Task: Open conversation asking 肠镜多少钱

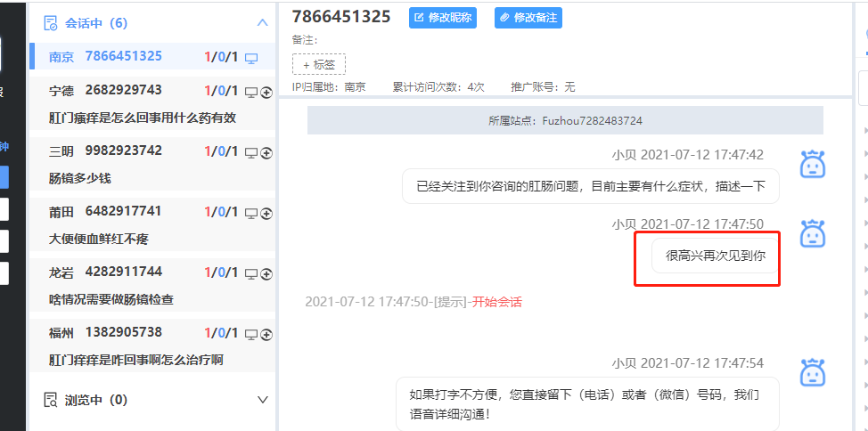Action: [x=152, y=165]
